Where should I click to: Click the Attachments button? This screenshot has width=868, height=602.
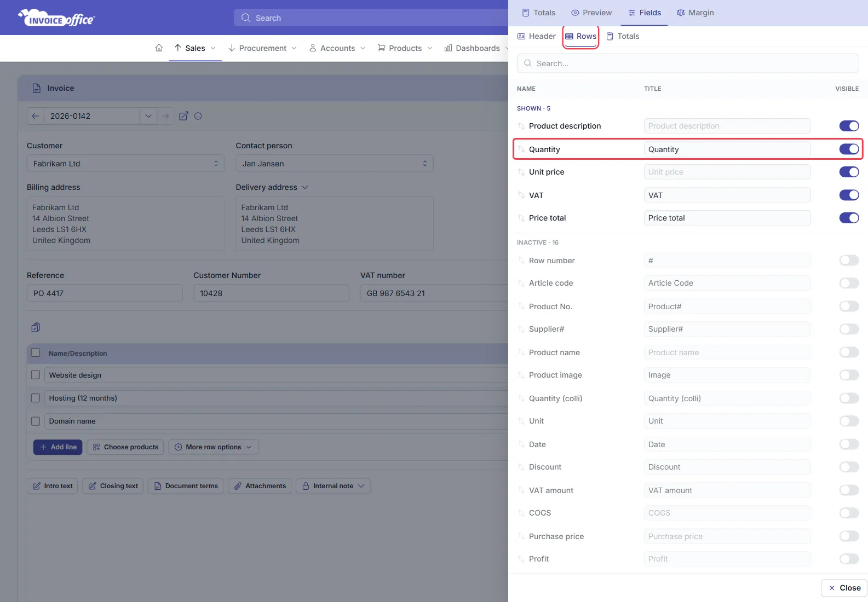[260, 486]
